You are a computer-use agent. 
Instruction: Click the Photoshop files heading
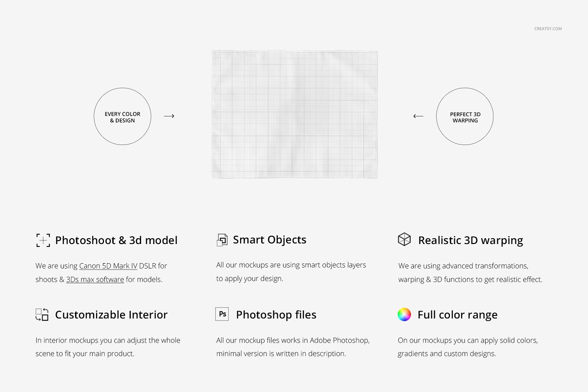(276, 315)
